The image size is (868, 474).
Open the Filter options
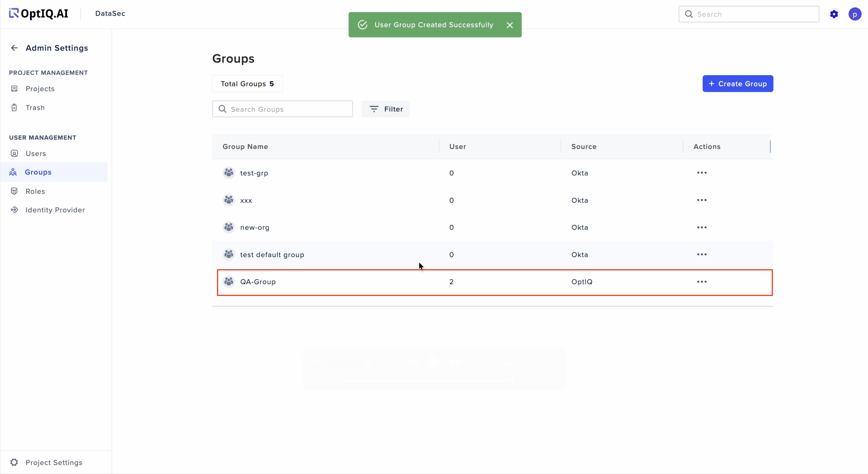[385, 109]
